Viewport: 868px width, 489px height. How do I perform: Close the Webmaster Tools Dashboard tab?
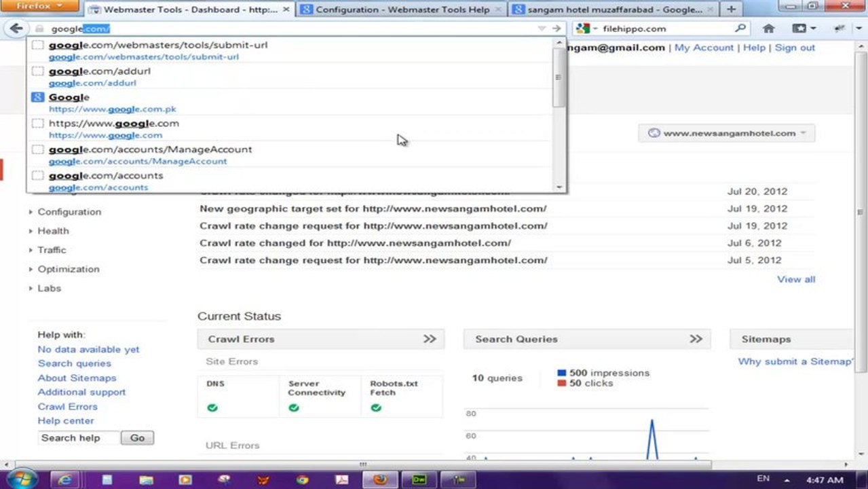point(286,10)
